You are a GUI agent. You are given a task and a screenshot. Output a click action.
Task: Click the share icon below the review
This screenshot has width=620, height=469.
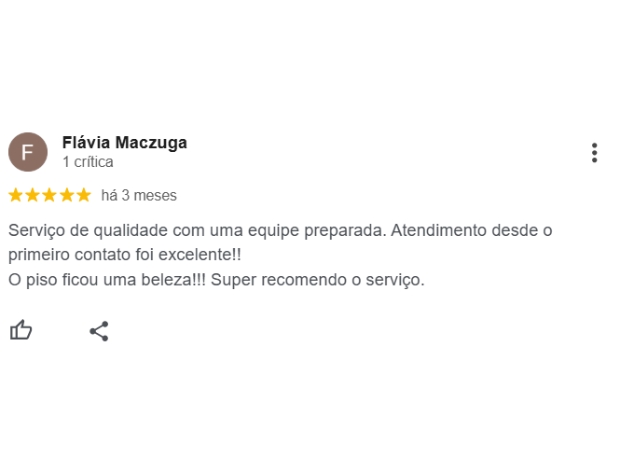tap(99, 331)
